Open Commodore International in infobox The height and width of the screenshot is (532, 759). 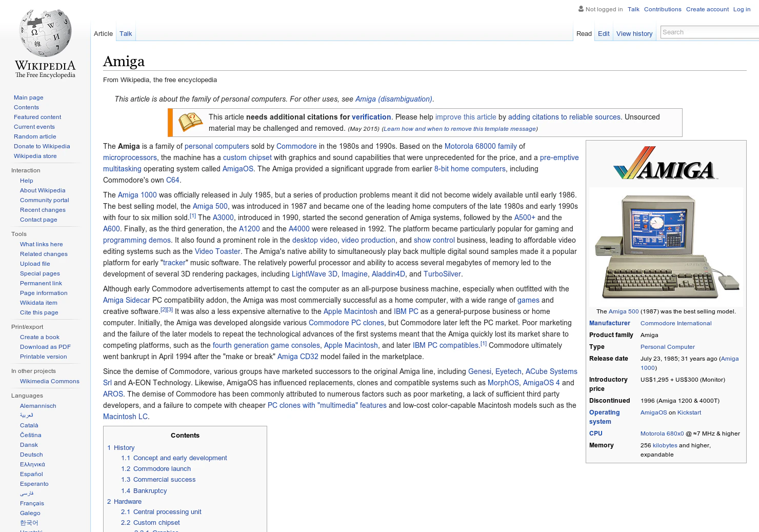coord(676,323)
